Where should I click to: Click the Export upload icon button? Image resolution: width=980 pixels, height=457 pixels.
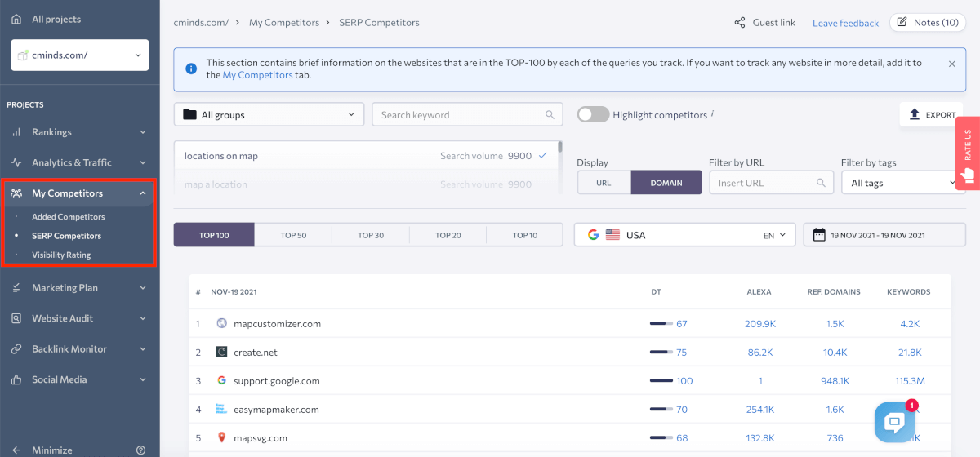[932, 115]
